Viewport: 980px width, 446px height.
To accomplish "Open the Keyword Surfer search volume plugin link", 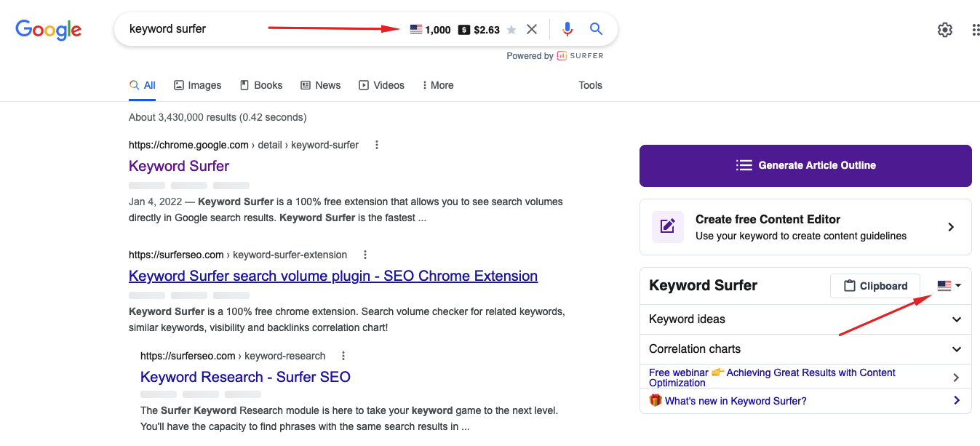I will point(332,276).
